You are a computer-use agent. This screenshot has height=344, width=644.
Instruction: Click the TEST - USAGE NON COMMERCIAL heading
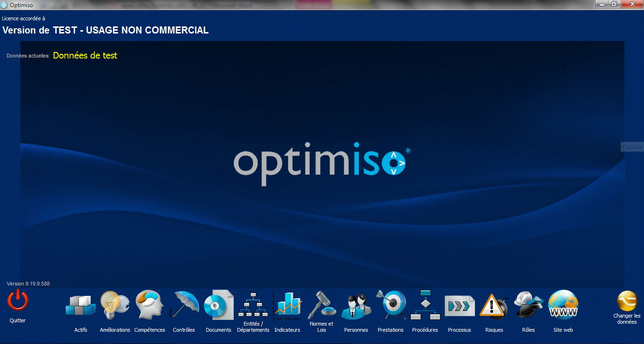point(131,30)
